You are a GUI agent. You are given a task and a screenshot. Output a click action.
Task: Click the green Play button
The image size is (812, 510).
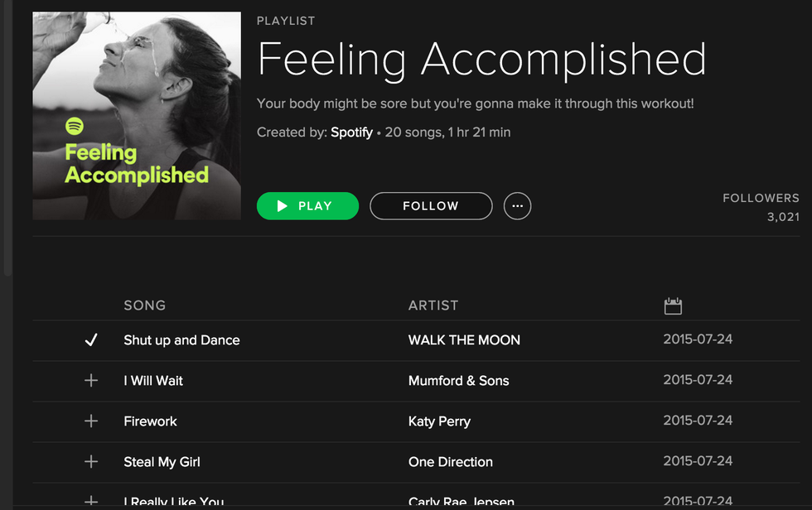[x=307, y=206]
